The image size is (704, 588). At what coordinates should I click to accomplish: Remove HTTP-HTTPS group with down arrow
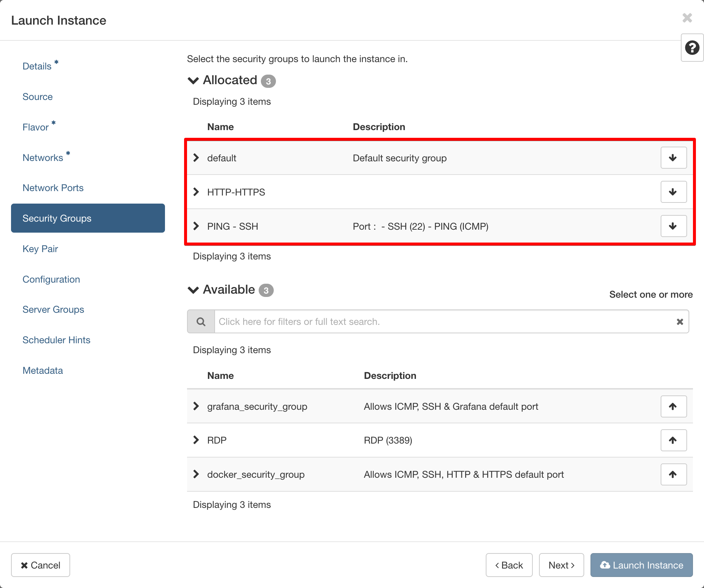(673, 192)
